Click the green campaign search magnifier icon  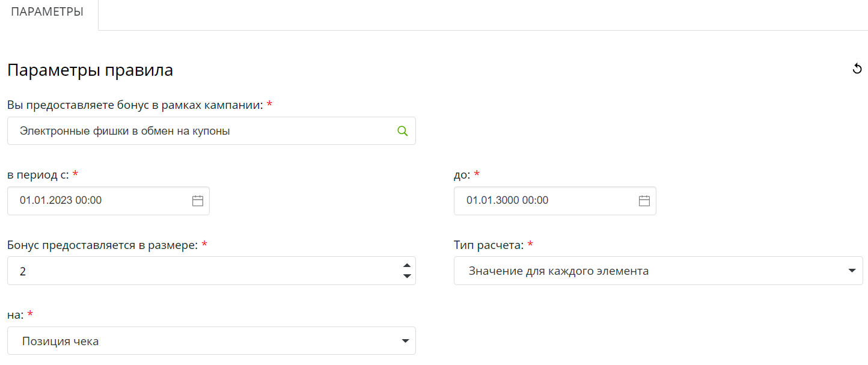402,130
